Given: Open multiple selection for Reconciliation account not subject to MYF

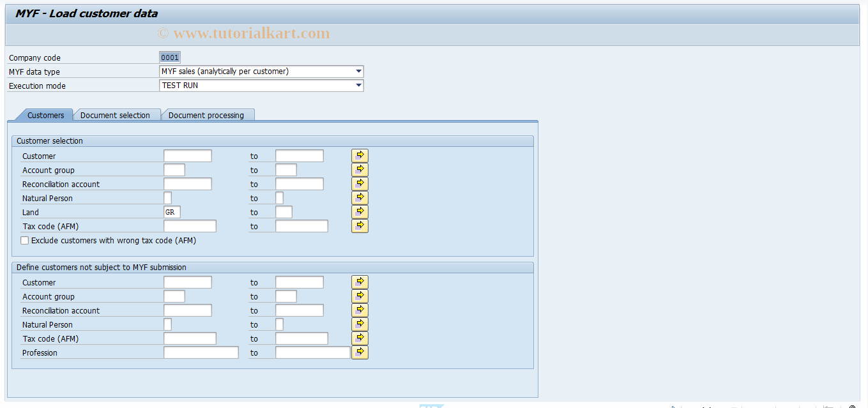Looking at the screenshot, I should [360, 310].
